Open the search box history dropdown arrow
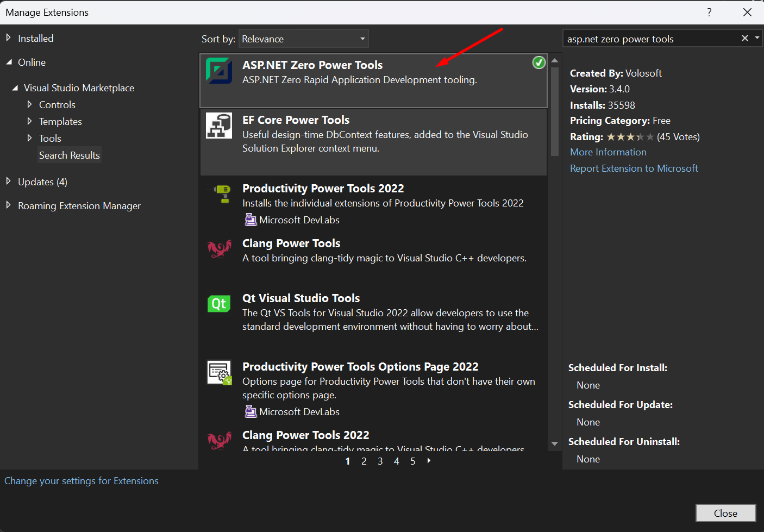This screenshot has height=532, width=764. [757, 38]
